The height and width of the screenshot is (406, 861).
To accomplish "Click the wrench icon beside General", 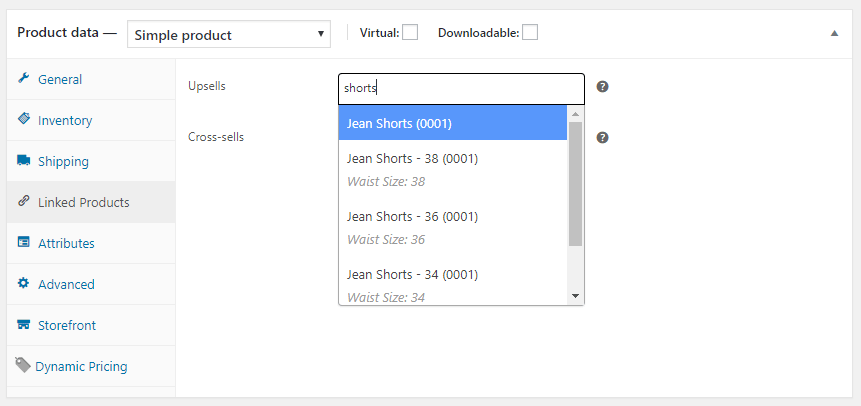I will [23, 78].
